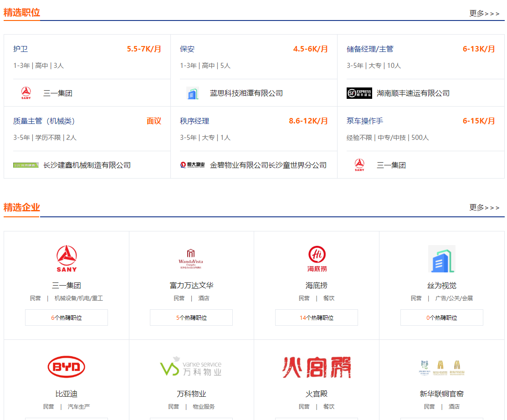Open the 质量主管（机械类）job listing
The image size is (507, 420).
[x=44, y=121]
